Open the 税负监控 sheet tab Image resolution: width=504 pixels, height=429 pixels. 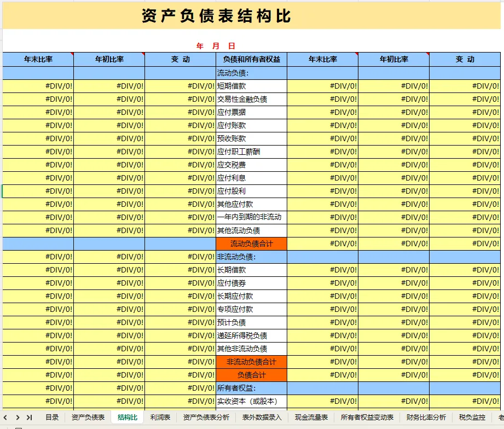click(472, 417)
